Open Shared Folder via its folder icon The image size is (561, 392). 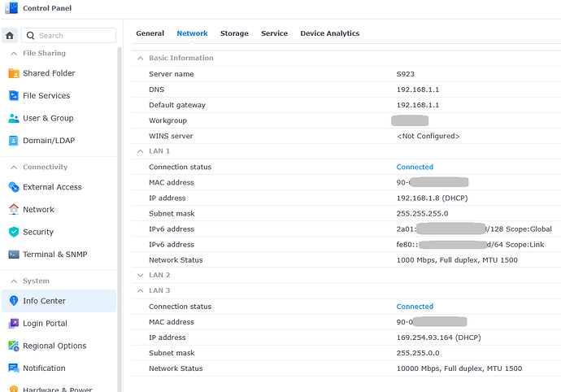point(14,73)
